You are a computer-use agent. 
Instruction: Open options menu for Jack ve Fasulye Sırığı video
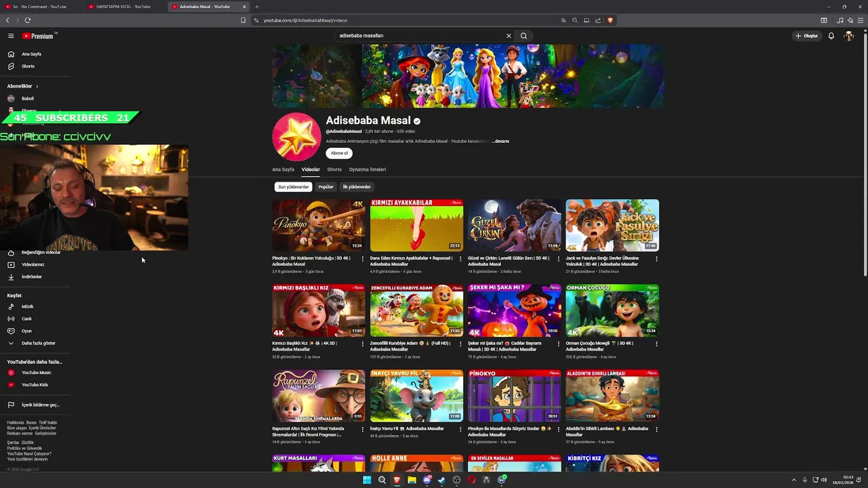pos(656,258)
